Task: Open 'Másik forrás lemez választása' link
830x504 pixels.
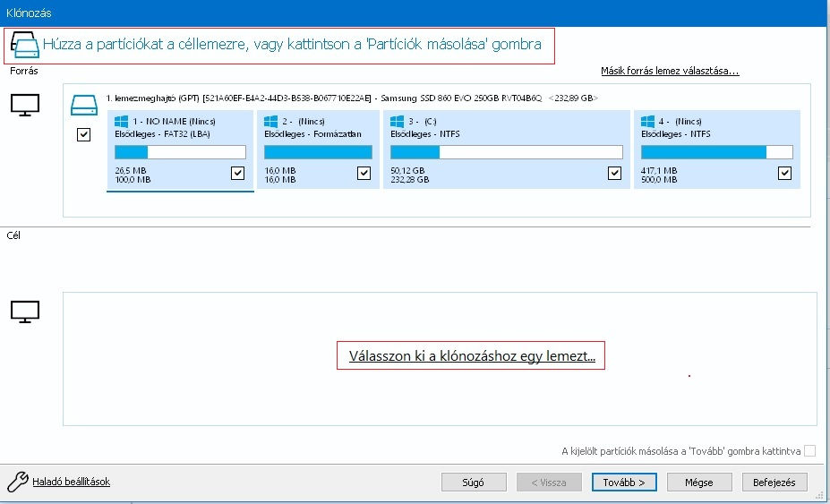Action: (x=670, y=72)
